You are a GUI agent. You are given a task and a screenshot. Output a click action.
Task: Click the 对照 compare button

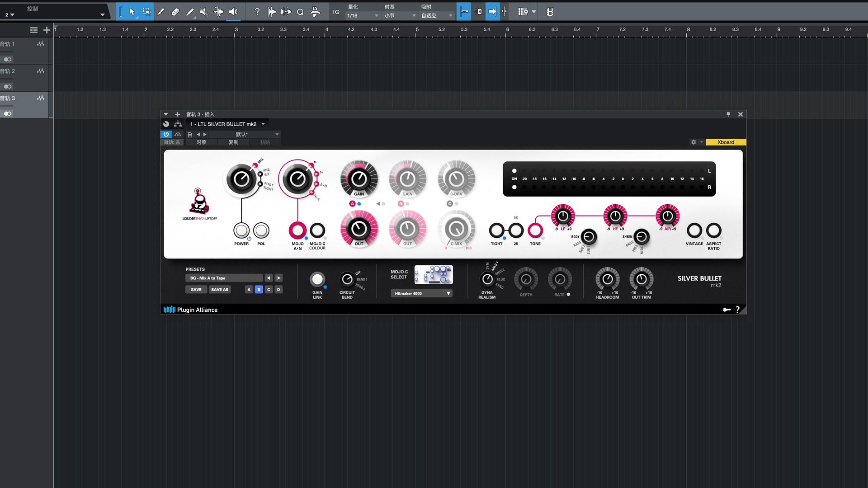(202, 142)
